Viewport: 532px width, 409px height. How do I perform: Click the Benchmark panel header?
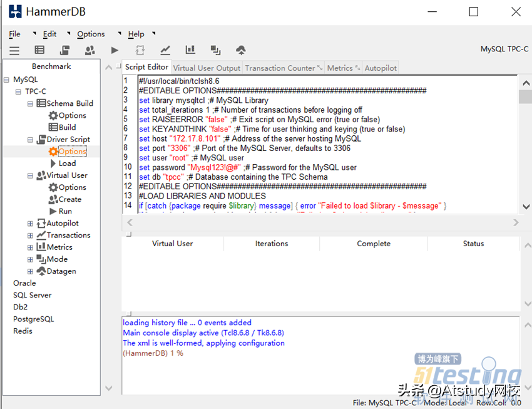(51, 66)
